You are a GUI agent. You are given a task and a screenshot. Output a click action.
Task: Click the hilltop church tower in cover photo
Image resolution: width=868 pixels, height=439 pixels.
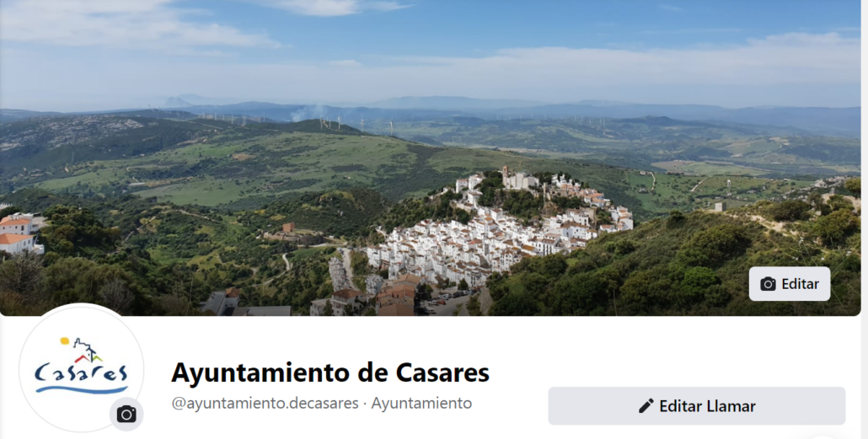[x=506, y=175]
